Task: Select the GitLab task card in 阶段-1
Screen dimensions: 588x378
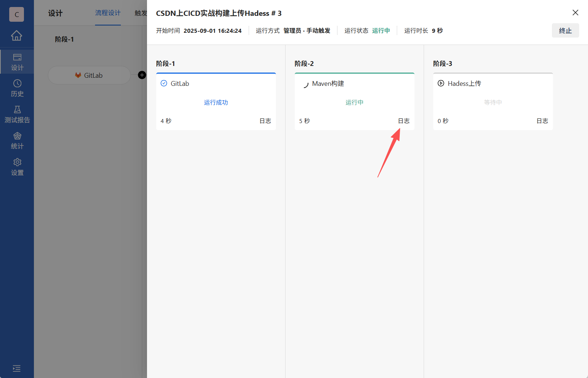Action: pos(216,101)
